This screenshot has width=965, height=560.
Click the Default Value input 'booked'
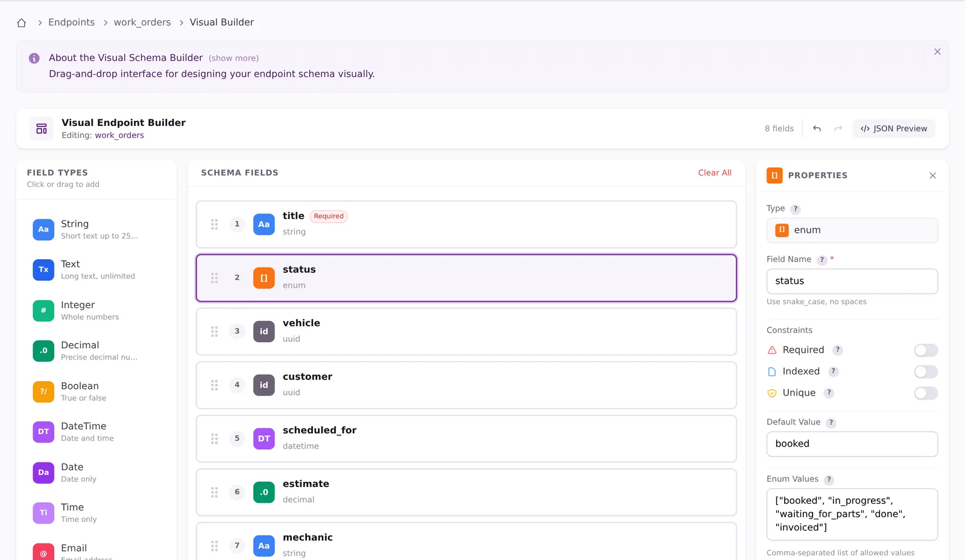click(852, 444)
